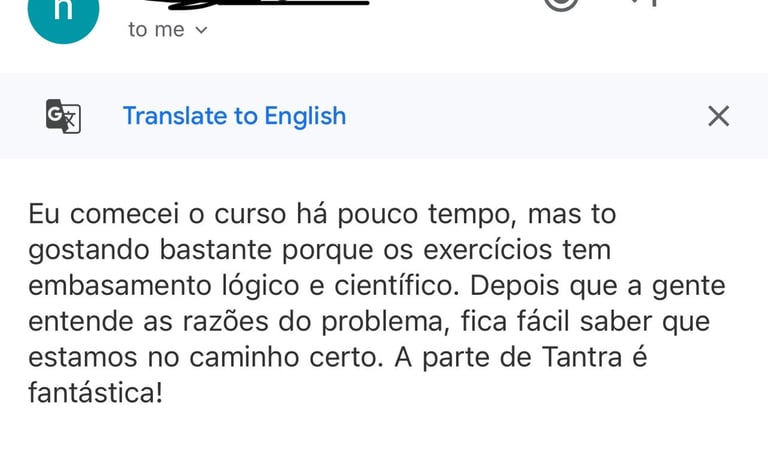Click the "to me" recipient label
The image size is (768, 462).
(x=156, y=30)
